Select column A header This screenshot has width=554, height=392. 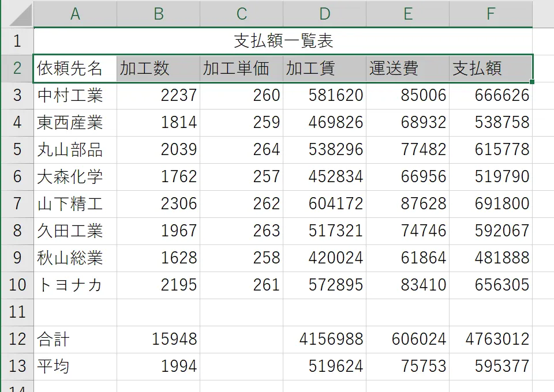click(75, 14)
